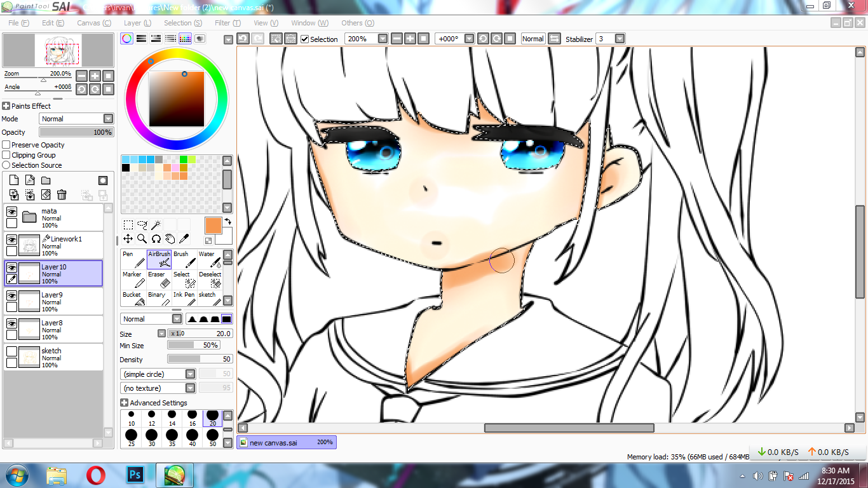
Task: Adjust the layer Opacity slider
Action: [76, 132]
